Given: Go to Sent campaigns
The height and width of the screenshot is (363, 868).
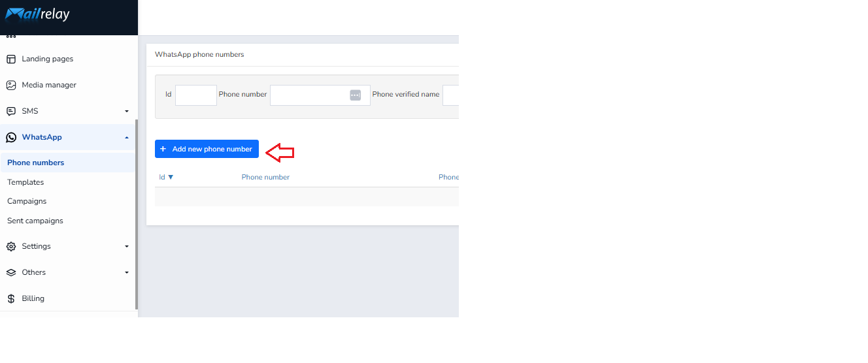Looking at the screenshot, I should pyautogui.click(x=35, y=221).
